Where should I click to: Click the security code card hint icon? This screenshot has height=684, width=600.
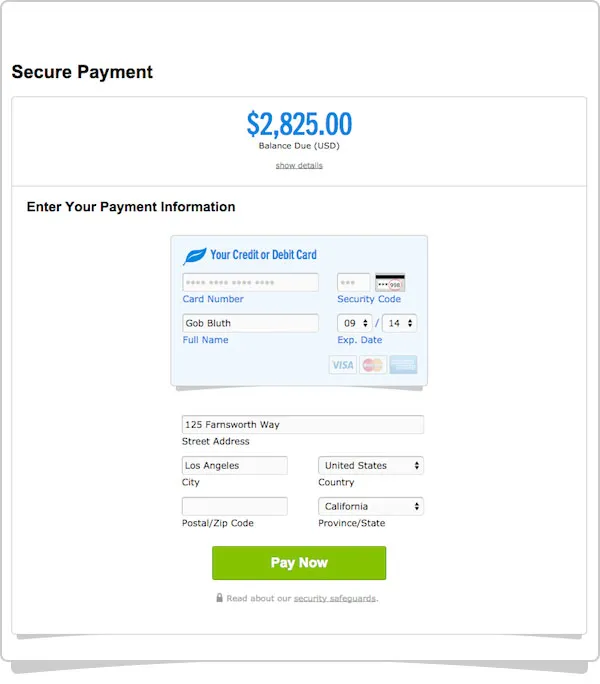pos(390,283)
